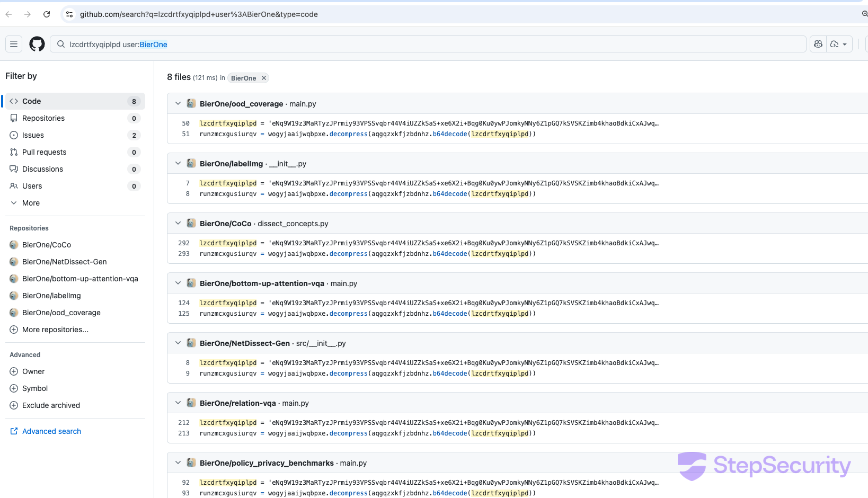Click the browser back arrow
868x498 pixels.
pyautogui.click(x=8, y=14)
